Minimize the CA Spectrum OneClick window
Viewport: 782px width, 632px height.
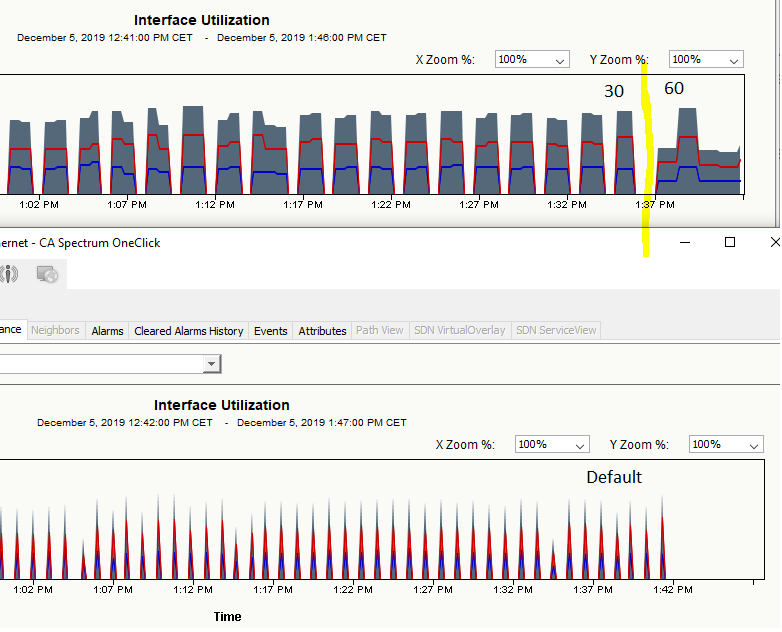685,242
